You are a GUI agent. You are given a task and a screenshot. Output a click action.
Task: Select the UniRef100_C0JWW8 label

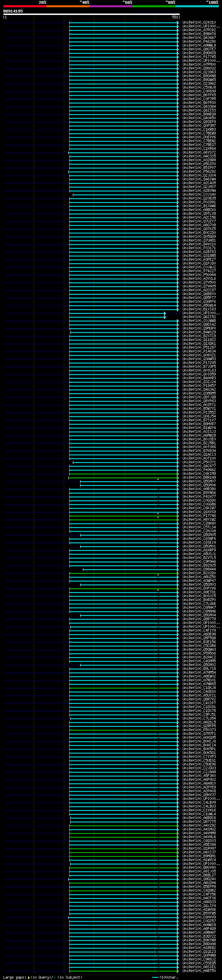coord(199,321)
